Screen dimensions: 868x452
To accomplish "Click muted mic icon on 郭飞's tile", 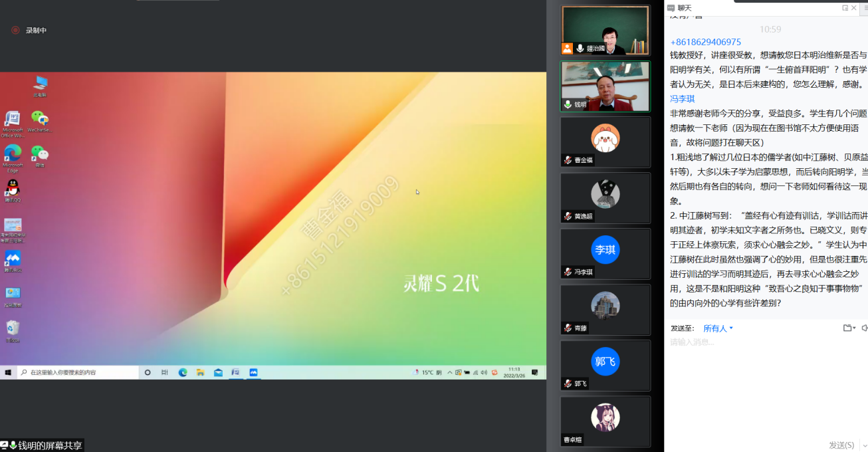I will tap(568, 384).
